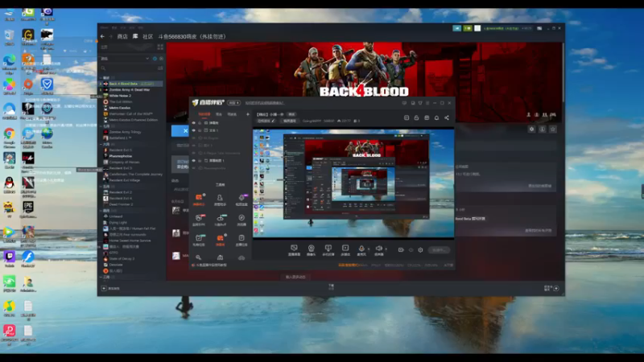The height and width of the screenshot is (362, 644).
Task: Open the Epic Games Launcher desktop icon
Action: [28, 209]
